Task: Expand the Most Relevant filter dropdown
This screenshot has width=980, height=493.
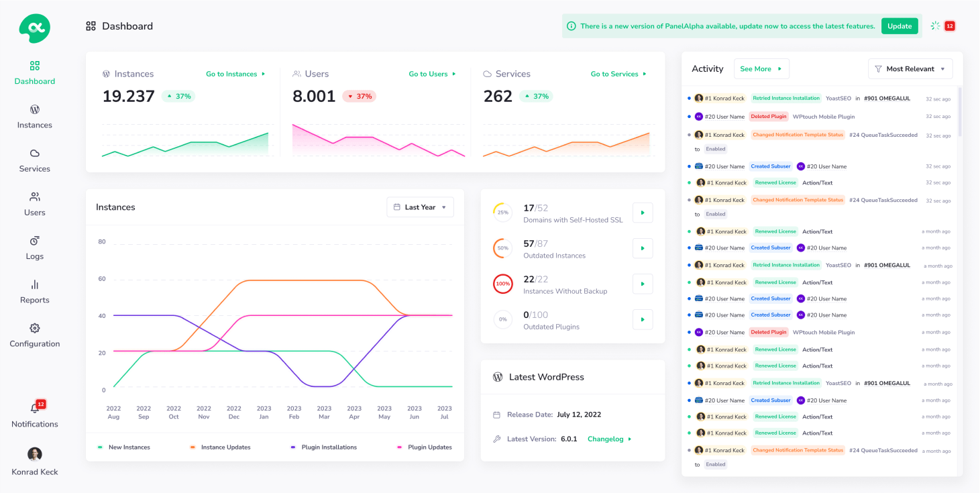Action: [910, 69]
